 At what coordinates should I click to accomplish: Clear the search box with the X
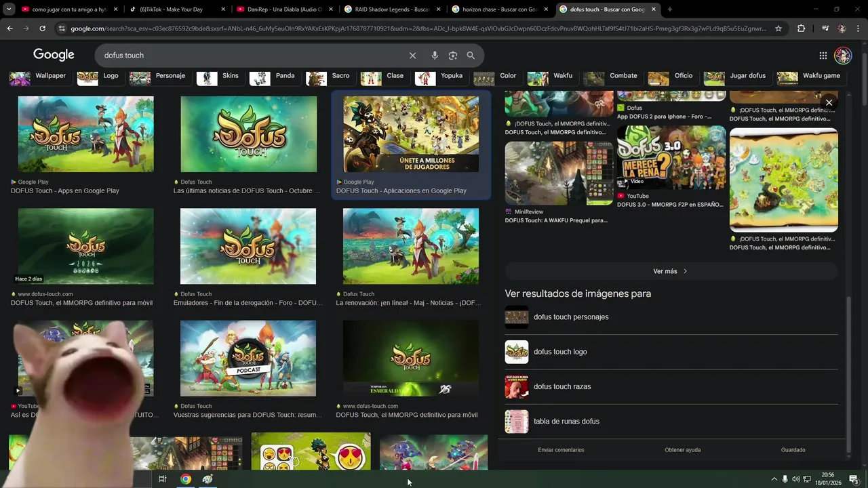(x=412, y=56)
